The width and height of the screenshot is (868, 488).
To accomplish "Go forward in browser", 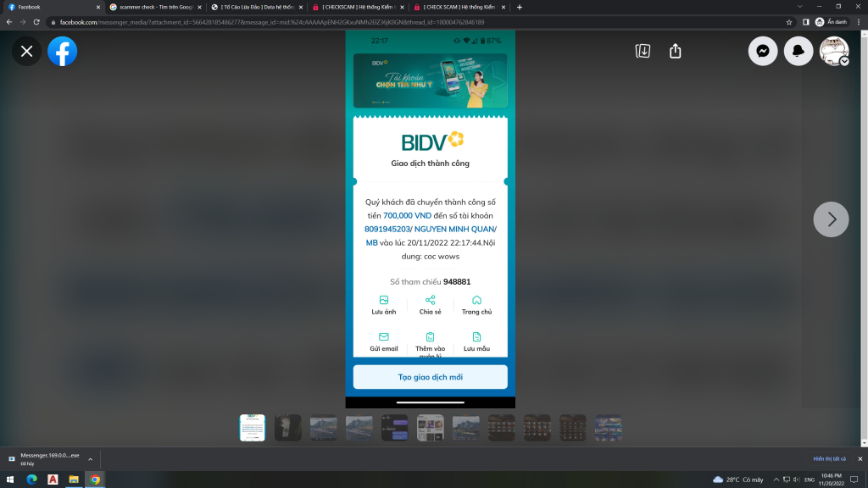I will click(x=23, y=22).
